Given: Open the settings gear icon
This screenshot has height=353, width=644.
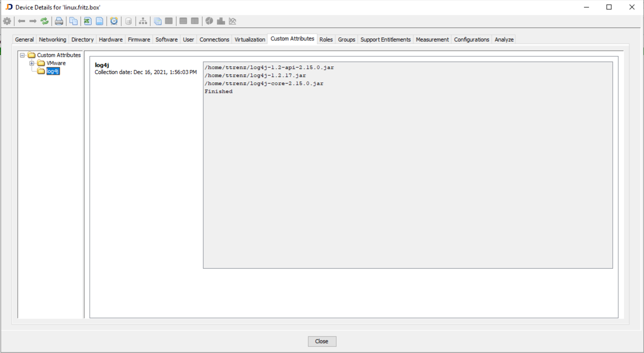Looking at the screenshot, I should click(7, 21).
